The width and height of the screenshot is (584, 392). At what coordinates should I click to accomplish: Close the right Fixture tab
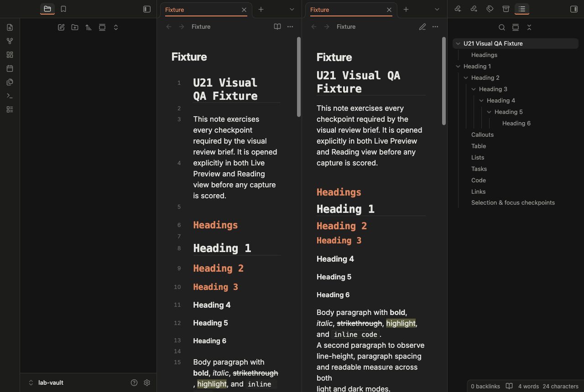[389, 10]
